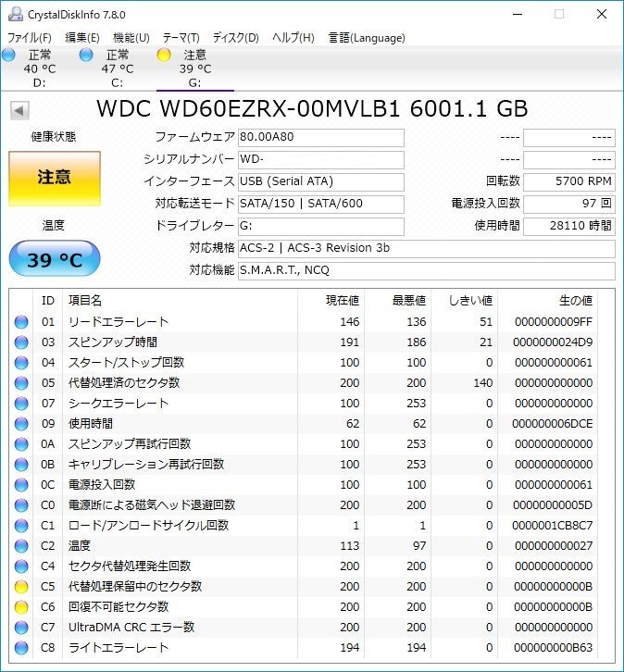This screenshot has width=624, height=672.
Task: Minimize the CrystalDiskInfo window
Action: (518, 14)
